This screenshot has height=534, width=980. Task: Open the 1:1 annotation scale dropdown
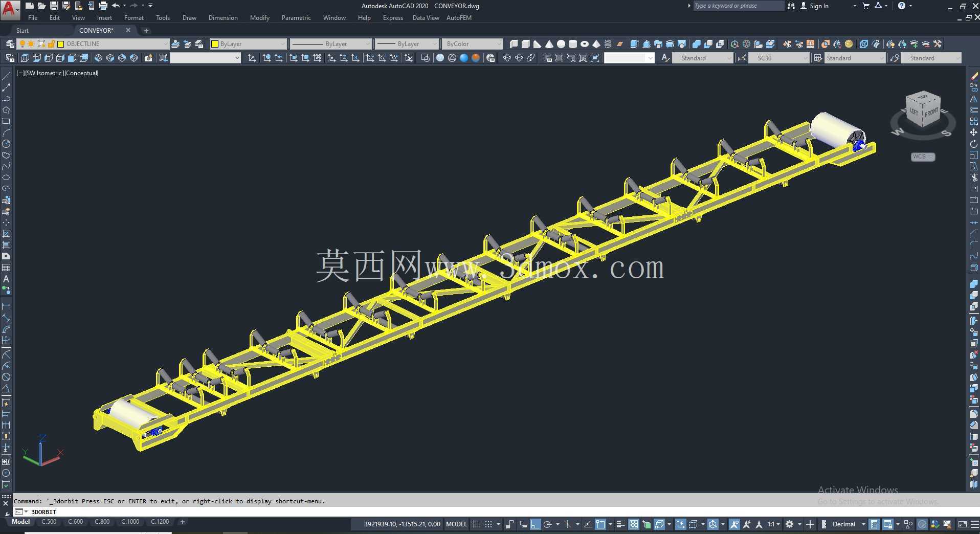click(x=773, y=524)
